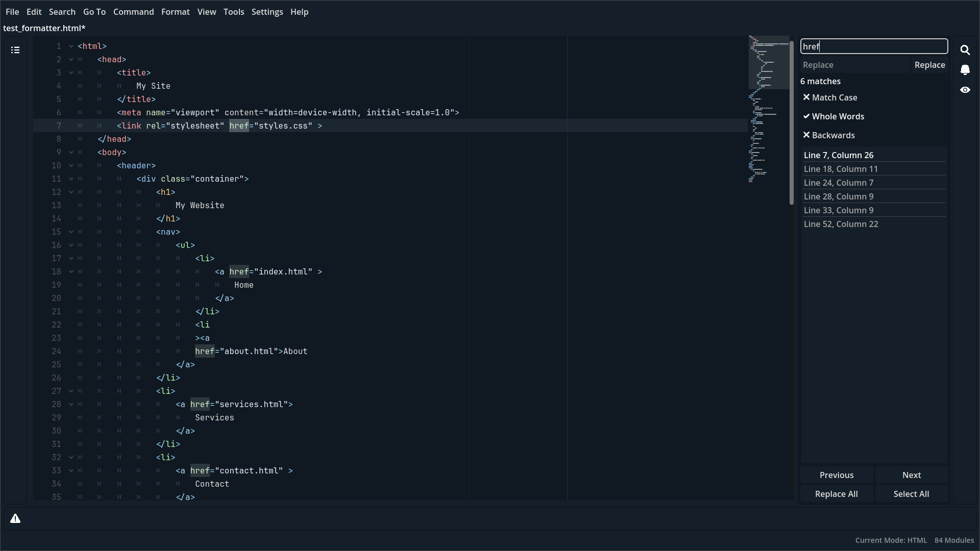Open the Settings menu
Viewport: 980px width, 551px height.
point(267,12)
